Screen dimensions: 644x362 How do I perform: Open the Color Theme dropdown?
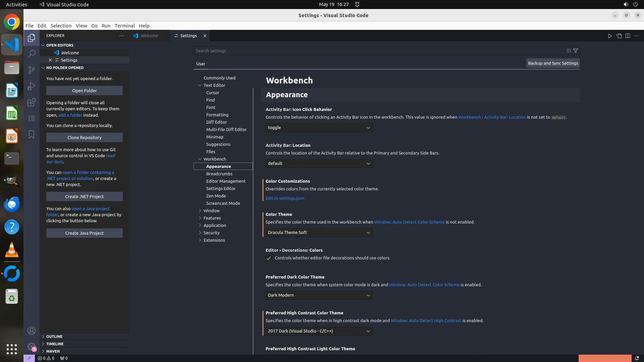point(319,233)
